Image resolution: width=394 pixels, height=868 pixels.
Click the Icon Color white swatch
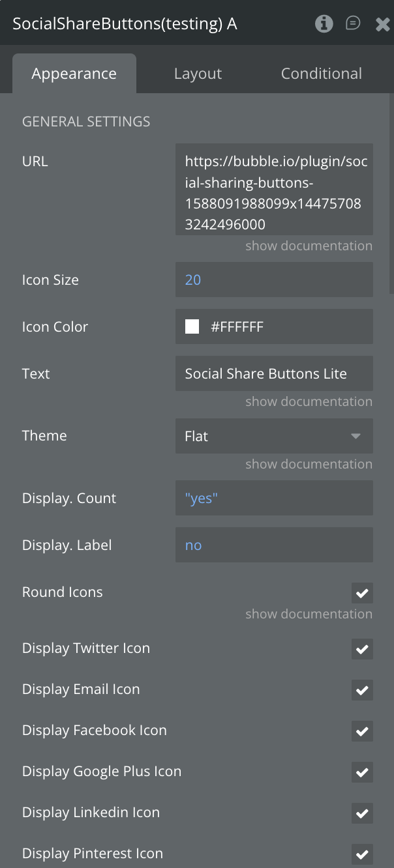192,326
